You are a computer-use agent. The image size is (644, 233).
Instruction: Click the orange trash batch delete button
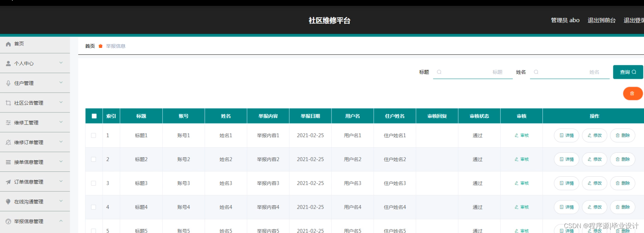click(633, 93)
